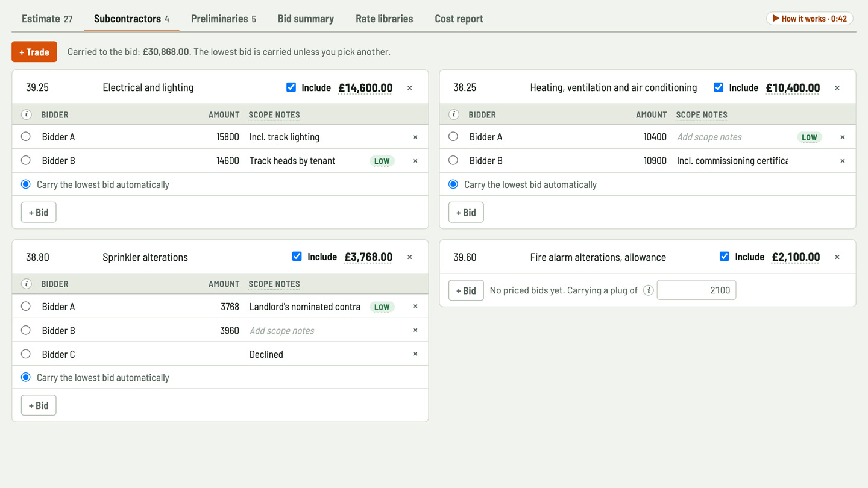Delete Bidder A row under Sprinkler alterations
Viewport: 868px width, 488px height.
coord(415,307)
